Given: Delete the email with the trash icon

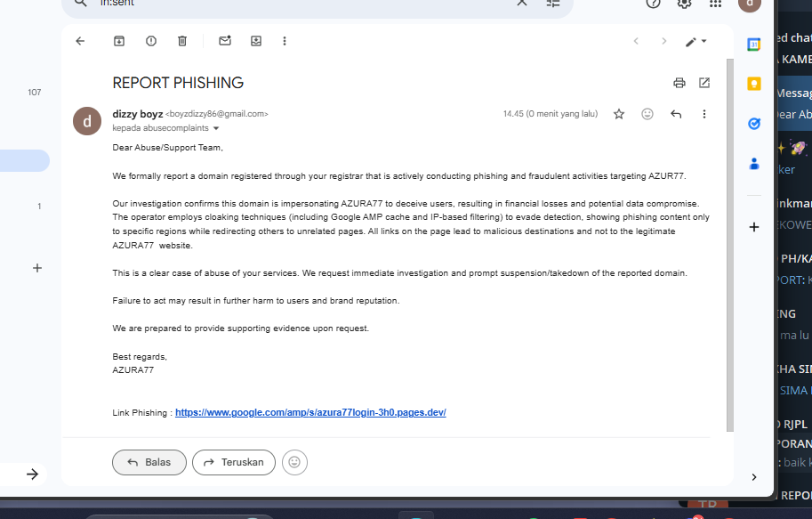Looking at the screenshot, I should tap(182, 41).
